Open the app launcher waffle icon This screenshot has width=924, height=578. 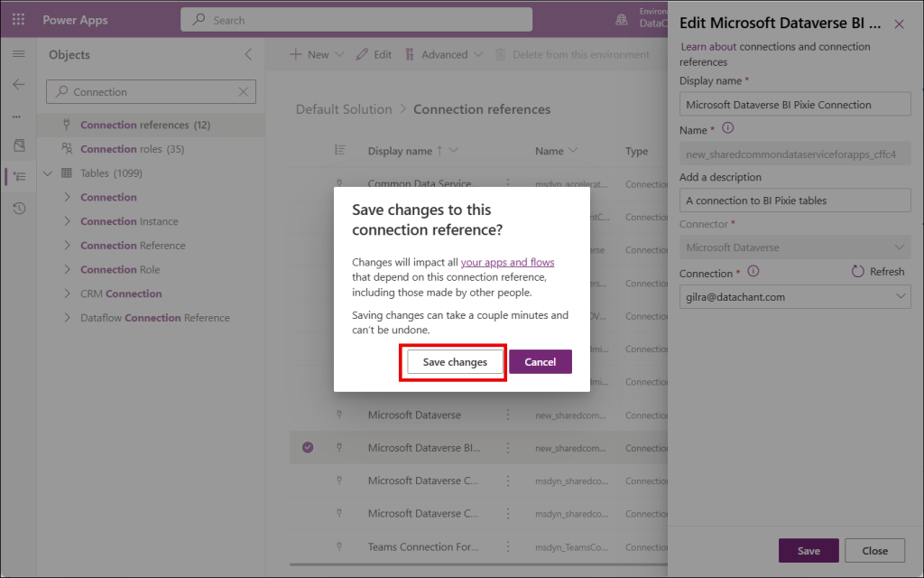tap(18, 19)
